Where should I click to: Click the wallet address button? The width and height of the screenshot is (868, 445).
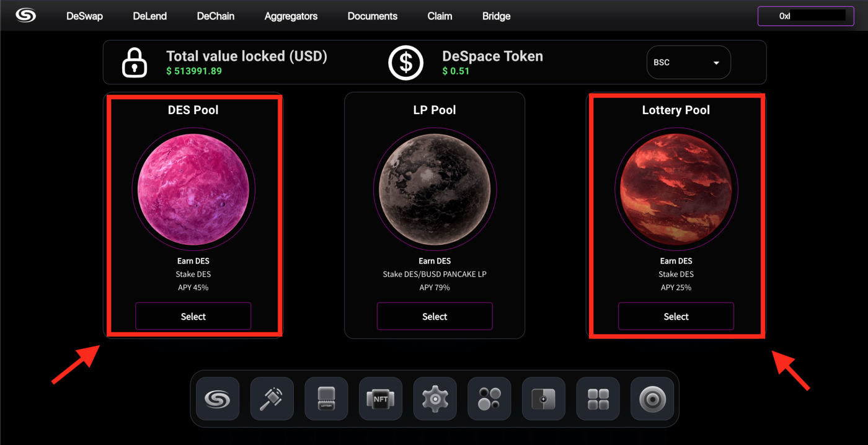click(x=805, y=16)
